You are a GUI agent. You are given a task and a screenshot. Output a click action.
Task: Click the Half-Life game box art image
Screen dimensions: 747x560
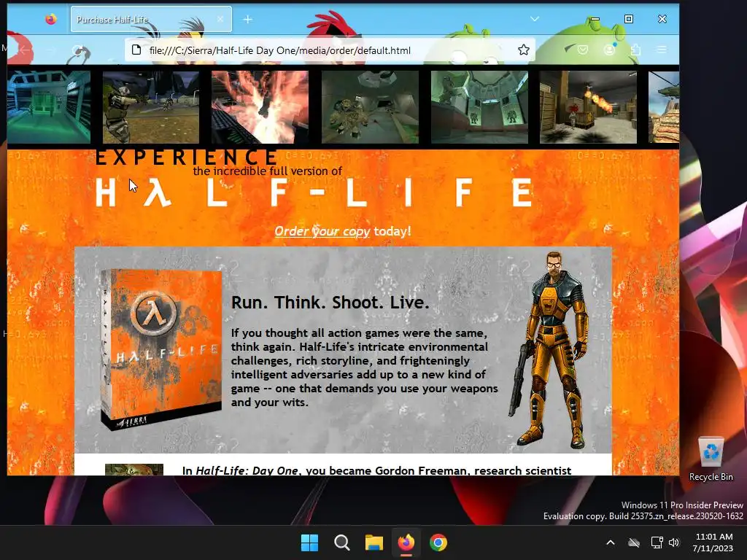tap(160, 349)
